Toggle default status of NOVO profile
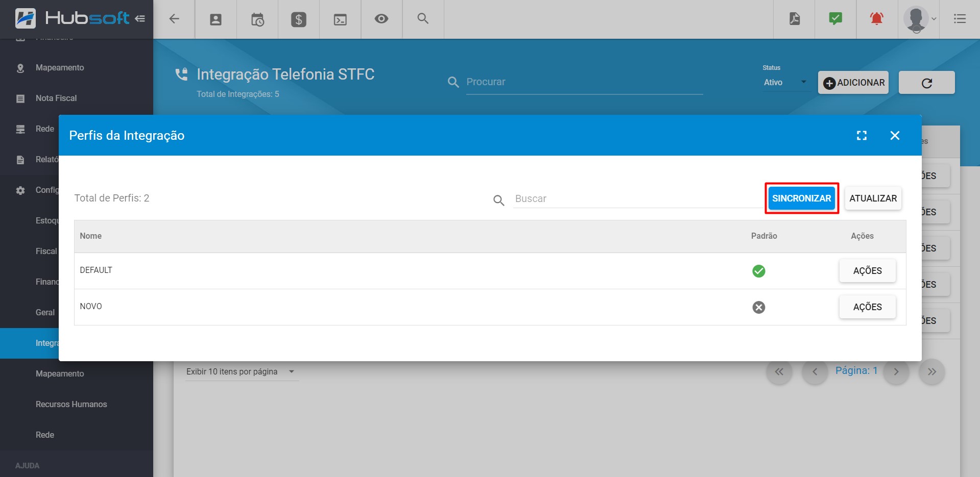 coord(758,307)
